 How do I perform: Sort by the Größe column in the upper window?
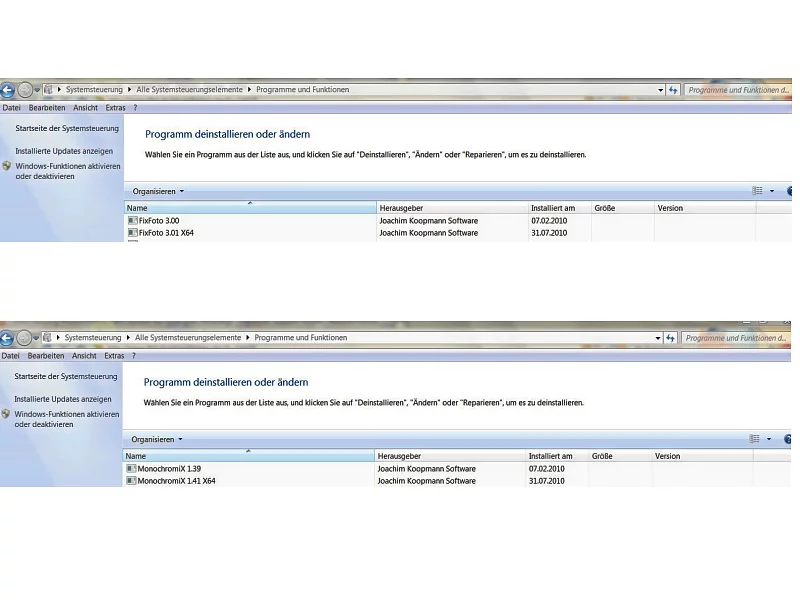tap(623, 208)
